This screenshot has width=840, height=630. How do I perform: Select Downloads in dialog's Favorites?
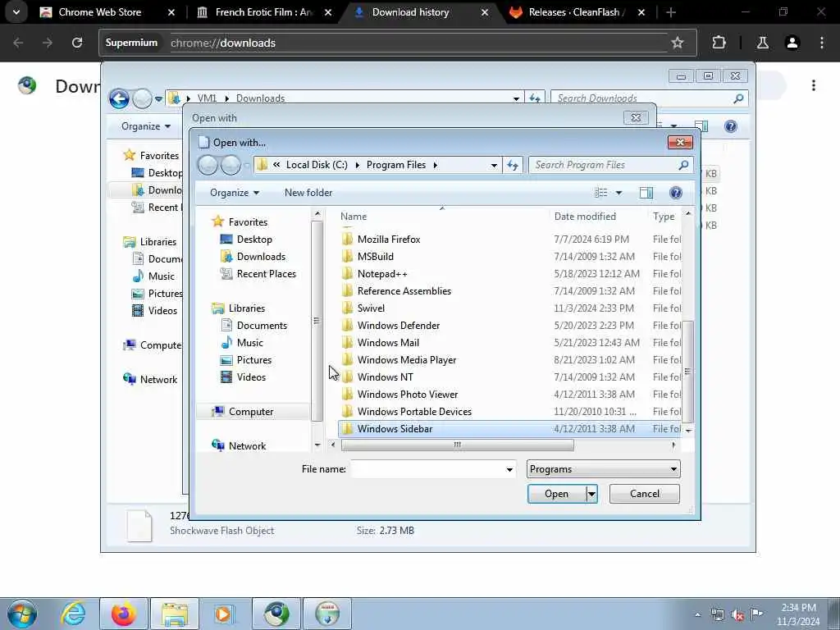click(x=261, y=257)
